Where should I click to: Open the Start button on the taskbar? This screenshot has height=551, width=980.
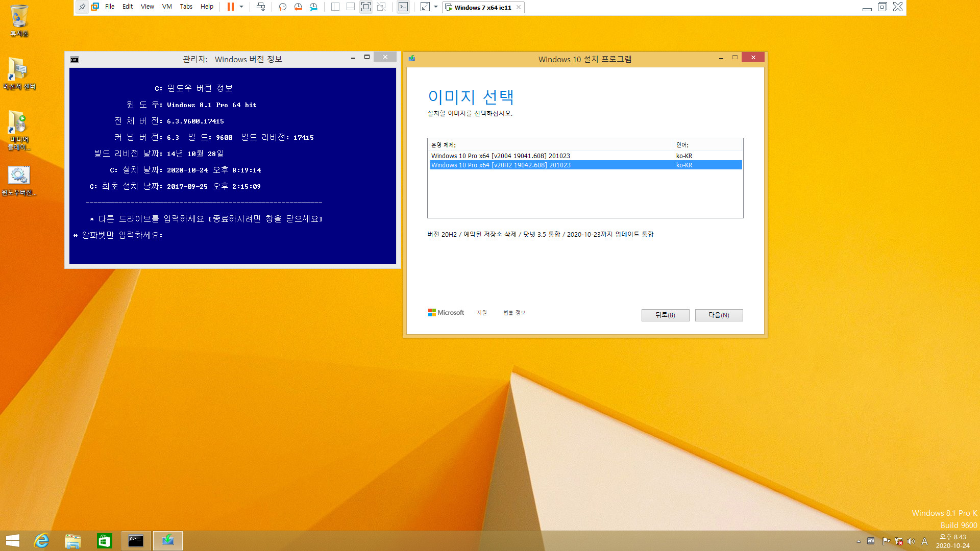(x=13, y=541)
